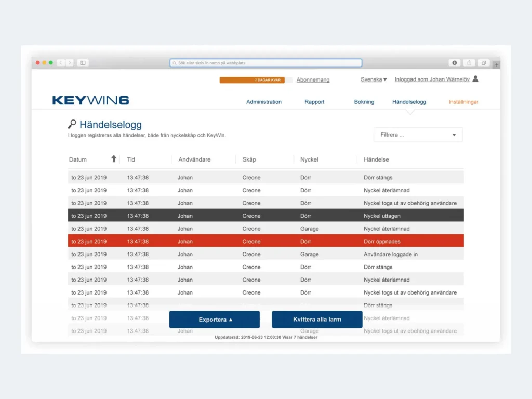Expand the Exportera menu button
Screen dimensions: 532x399
(215, 320)
